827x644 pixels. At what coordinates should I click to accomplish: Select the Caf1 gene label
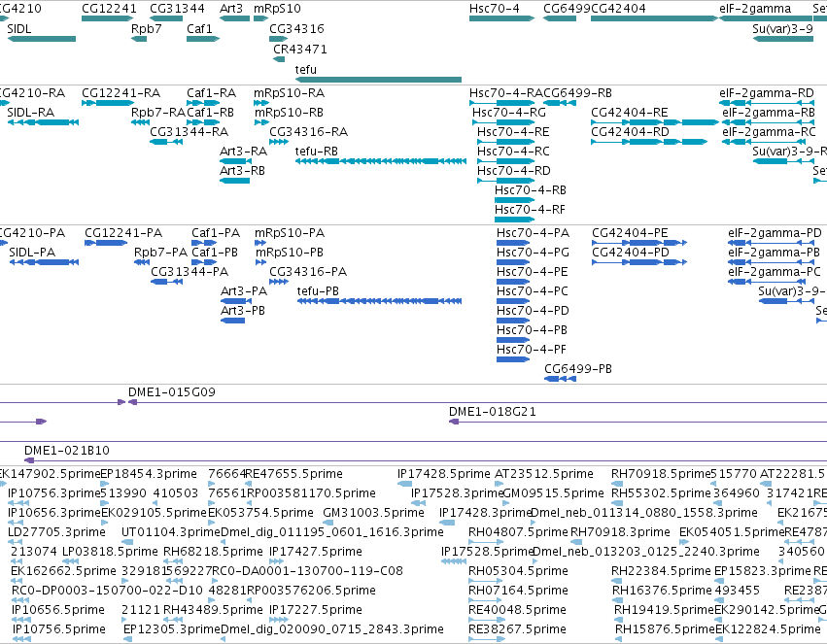[x=199, y=28]
